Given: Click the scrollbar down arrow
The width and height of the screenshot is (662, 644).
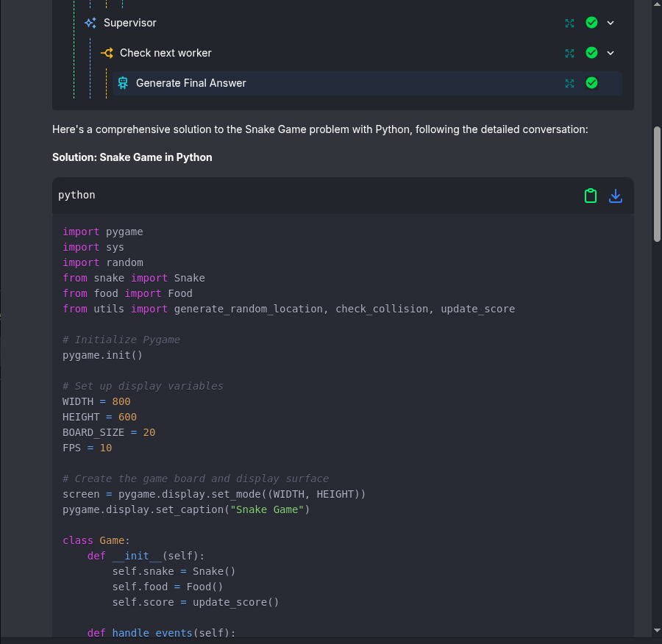Looking at the screenshot, I should point(657,631).
